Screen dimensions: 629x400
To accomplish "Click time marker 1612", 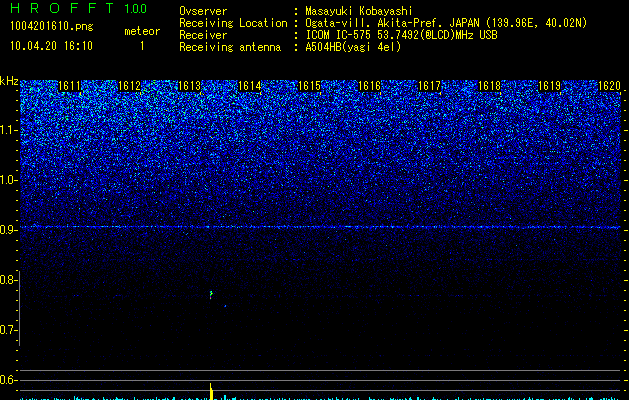I will click(130, 86).
